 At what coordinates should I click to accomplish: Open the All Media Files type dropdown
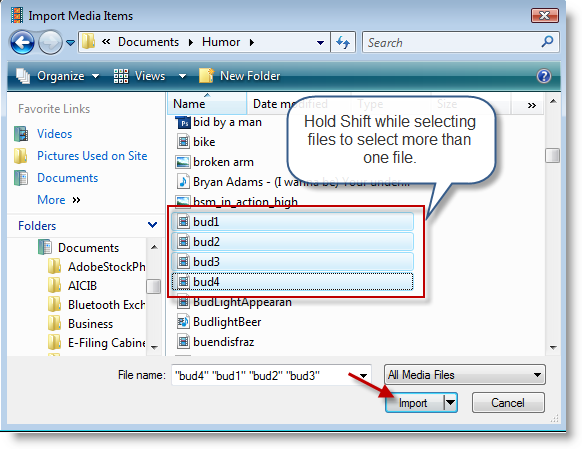click(x=465, y=375)
